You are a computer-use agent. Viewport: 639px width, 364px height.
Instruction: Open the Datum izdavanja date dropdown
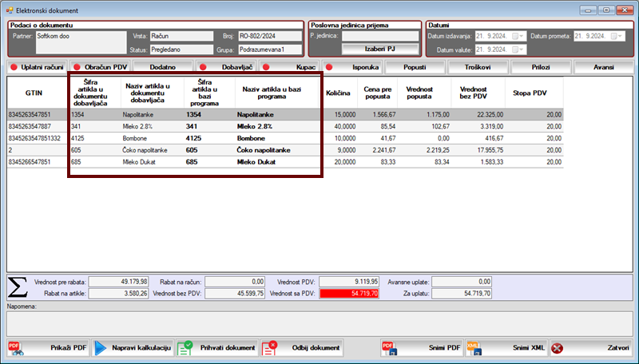coord(521,36)
